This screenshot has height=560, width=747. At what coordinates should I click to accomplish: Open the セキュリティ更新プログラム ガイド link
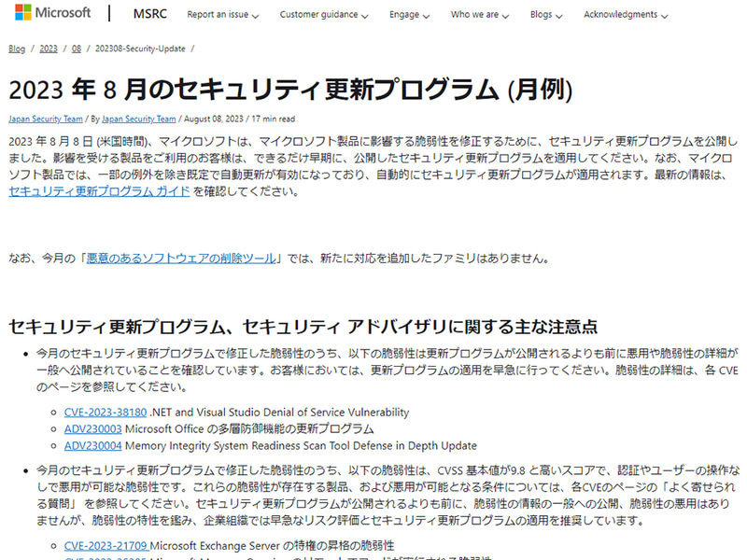tap(99, 191)
